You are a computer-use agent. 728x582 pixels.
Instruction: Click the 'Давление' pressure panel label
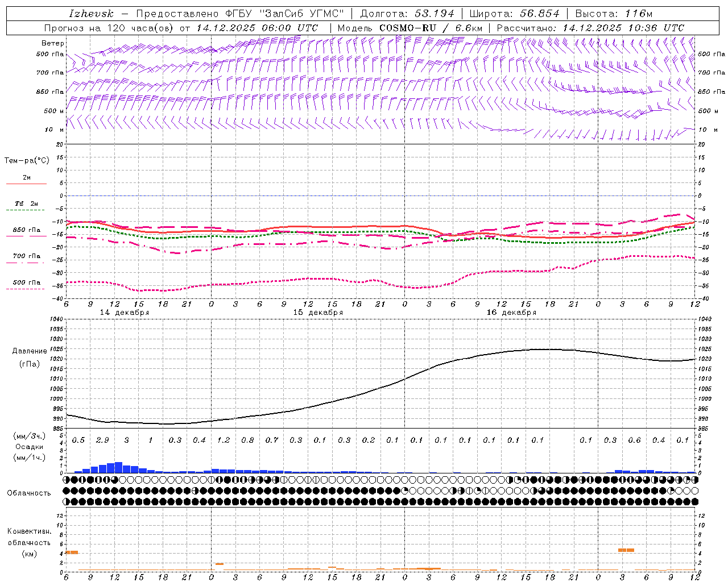click(x=30, y=351)
